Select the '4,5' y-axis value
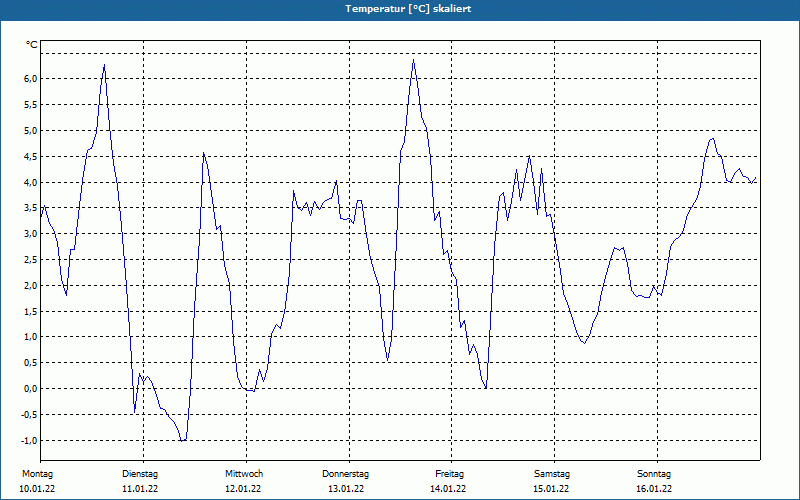Screen dimensions: 800x500 click(x=31, y=157)
